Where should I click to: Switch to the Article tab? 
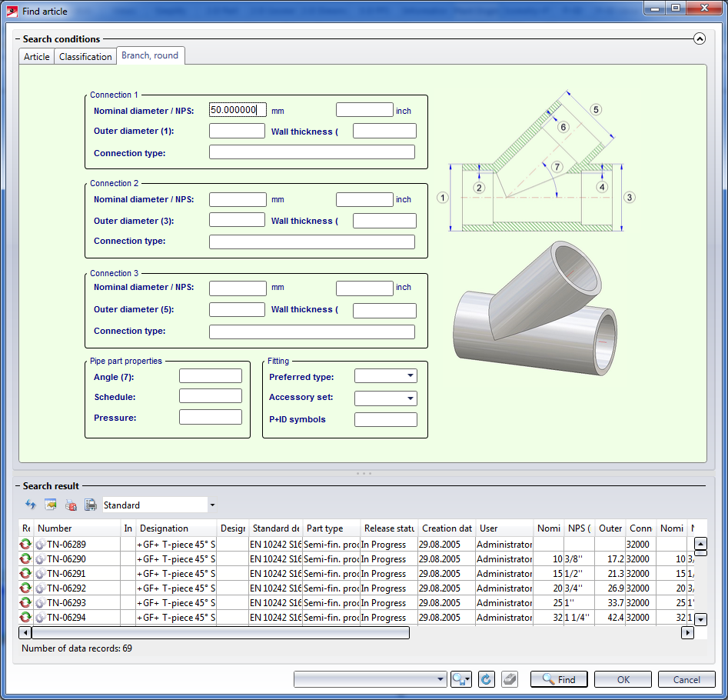pos(36,56)
